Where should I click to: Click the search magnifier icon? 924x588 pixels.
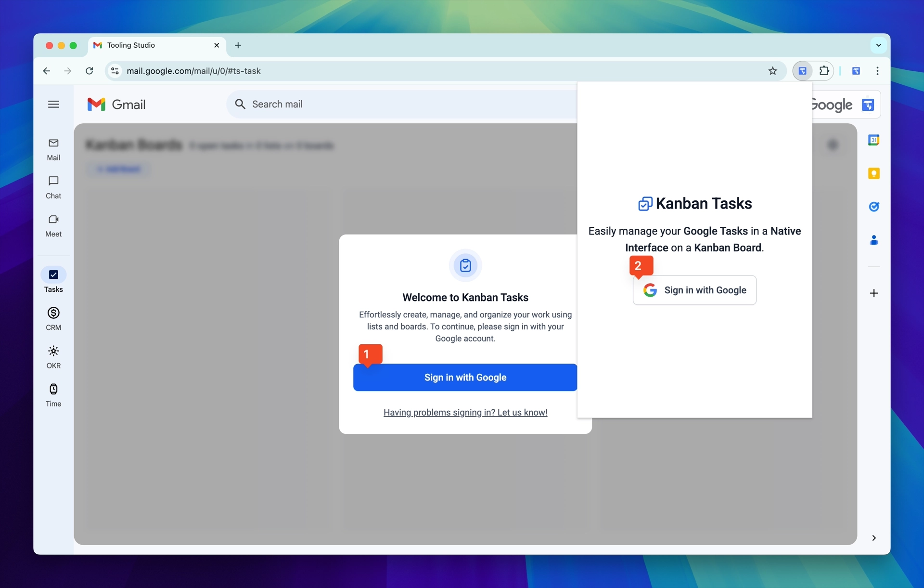point(240,104)
